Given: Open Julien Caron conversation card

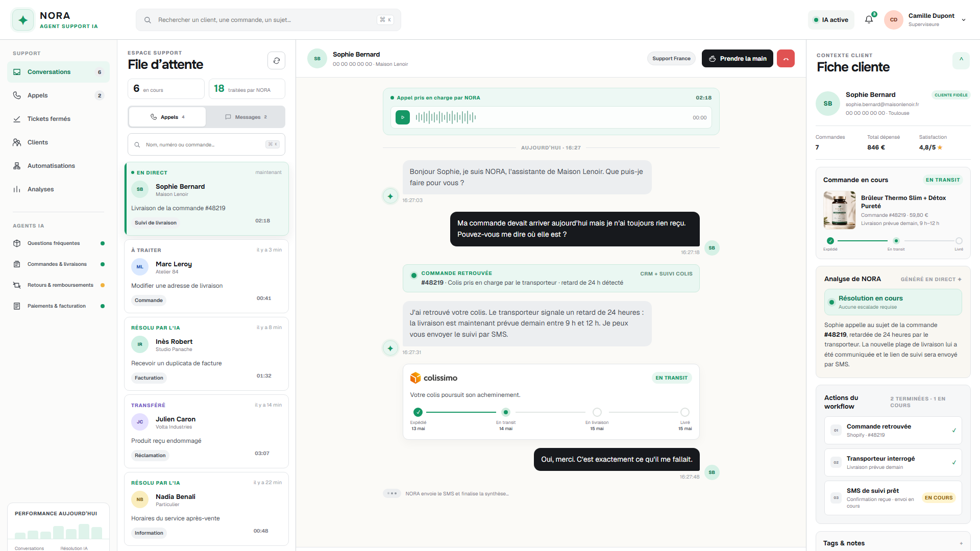Looking at the screenshot, I should 206,431.
